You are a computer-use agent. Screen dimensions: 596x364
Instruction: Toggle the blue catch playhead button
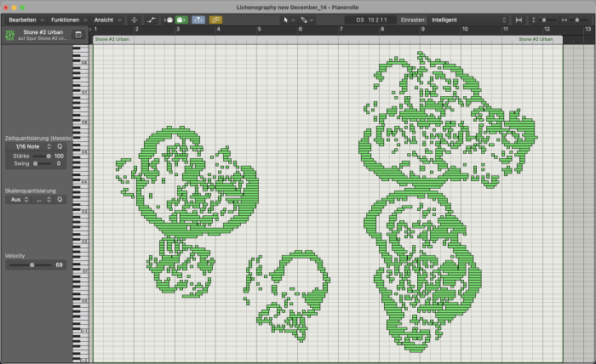pyautogui.click(x=198, y=20)
